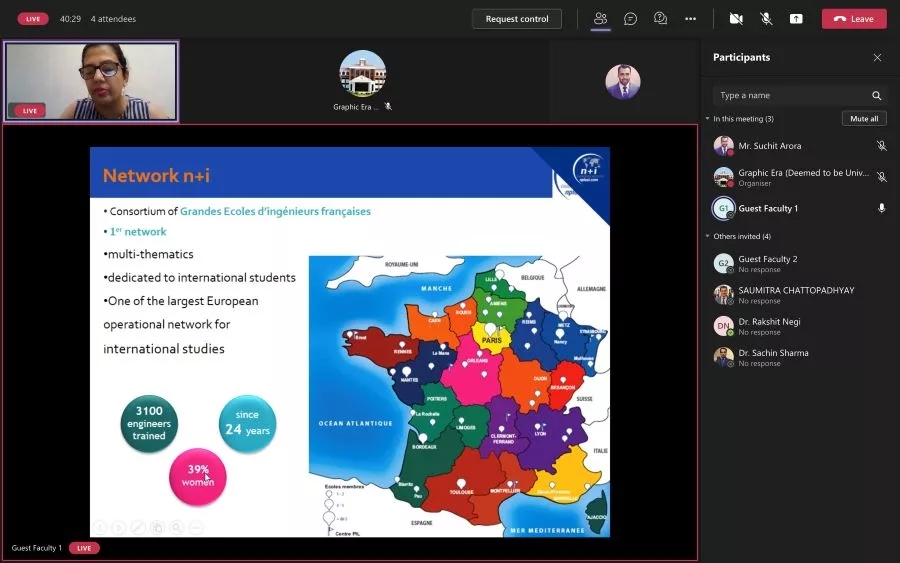Click the 3100 engineers trained circle on slide
This screenshot has width=900, height=563.
[149, 424]
